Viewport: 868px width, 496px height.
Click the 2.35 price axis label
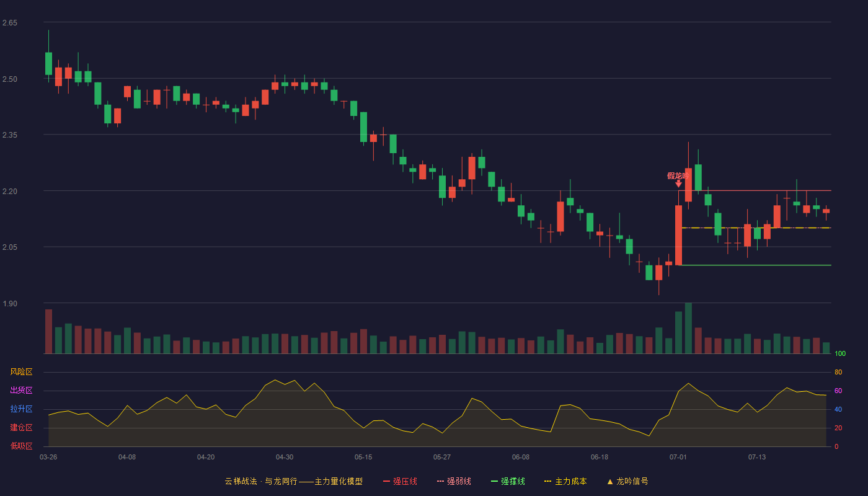(10, 135)
